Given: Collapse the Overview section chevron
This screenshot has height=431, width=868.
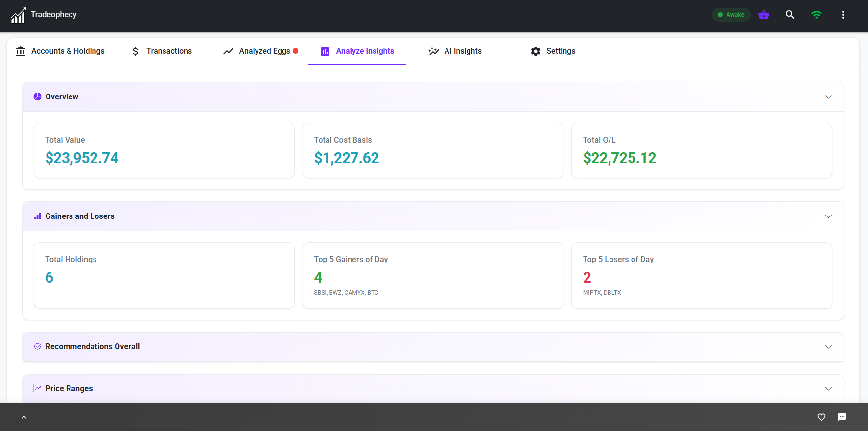Looking at the screenshot, I should (x=828, y=97).
